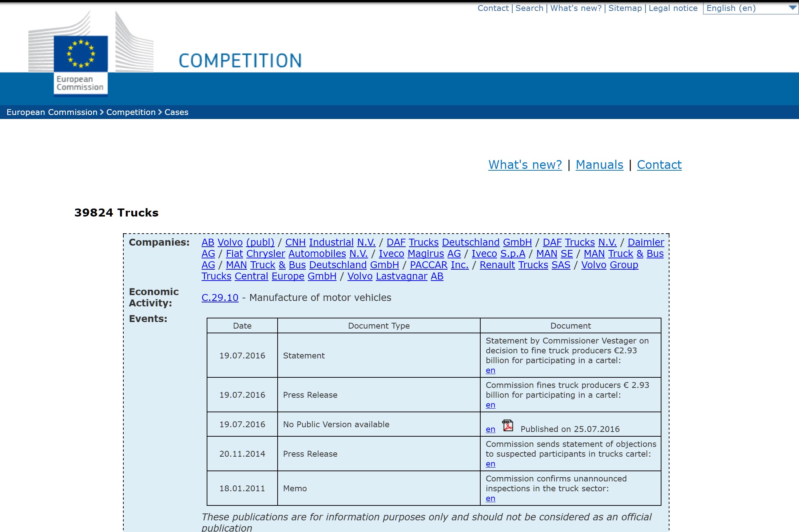
Task: Click the PDF document icon
Action: click(508, 425)
